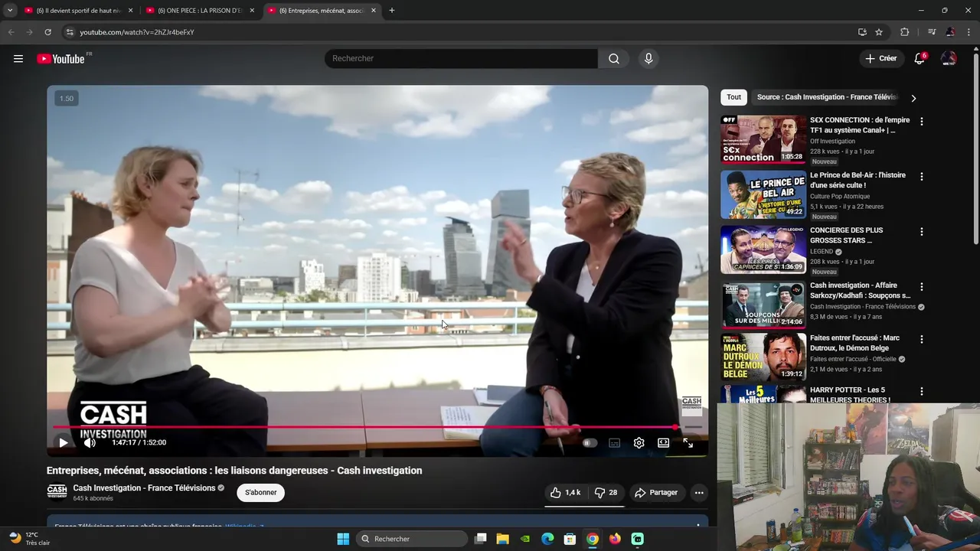Select the Tout filter chip

pyautogui.click(x=733, y=97)
